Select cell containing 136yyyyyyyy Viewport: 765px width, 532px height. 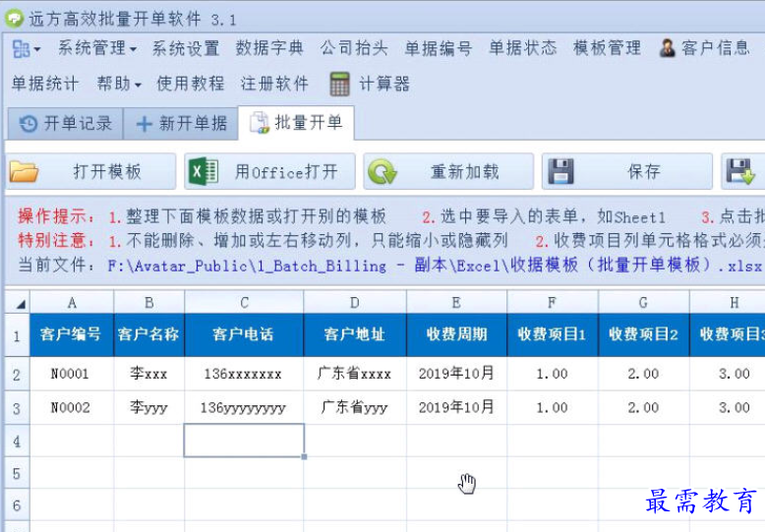click(244, 407)
